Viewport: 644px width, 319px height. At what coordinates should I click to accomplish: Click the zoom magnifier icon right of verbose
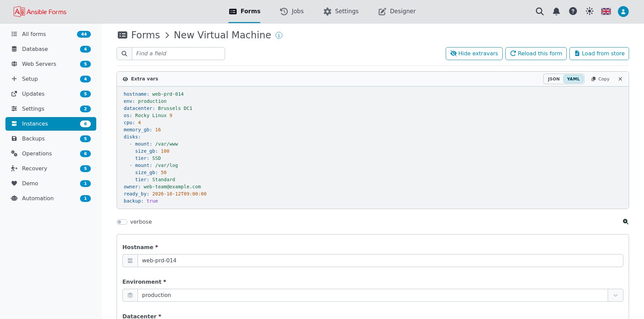click(626, 222)
